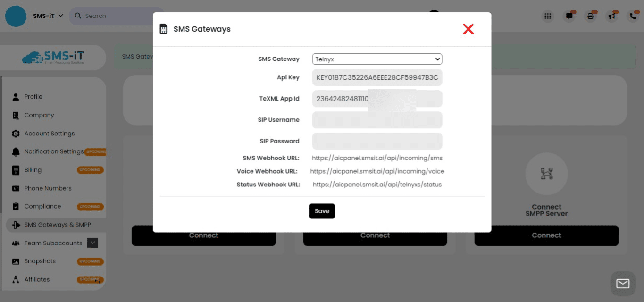Open the mail envelope chat widget
644x302 pixels.
point(623,284)
